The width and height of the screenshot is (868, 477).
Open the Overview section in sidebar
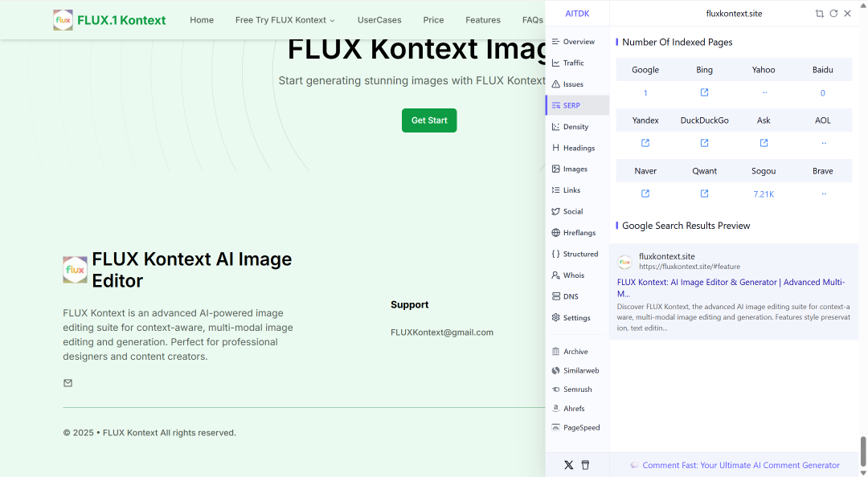click(x=577, y=42)
